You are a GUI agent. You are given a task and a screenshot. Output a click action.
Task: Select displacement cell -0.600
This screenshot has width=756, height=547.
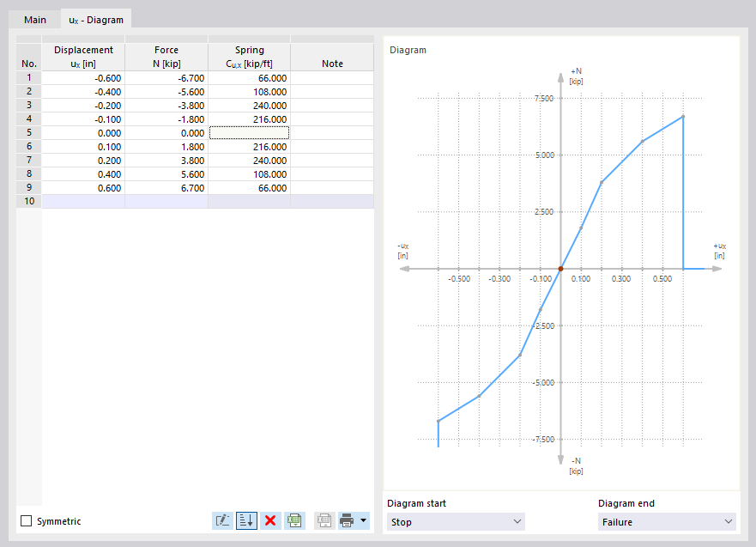pos(83,78)
